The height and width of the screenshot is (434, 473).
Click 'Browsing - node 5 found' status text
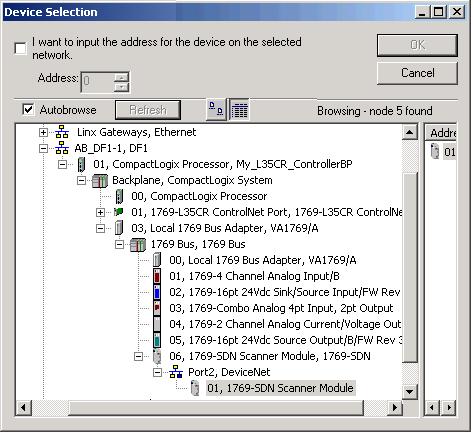pos(375,111)
